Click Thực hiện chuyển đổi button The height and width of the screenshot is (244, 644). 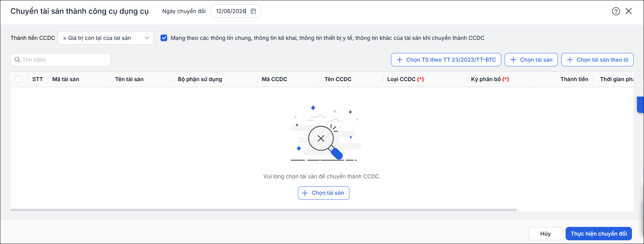(599, 234)
